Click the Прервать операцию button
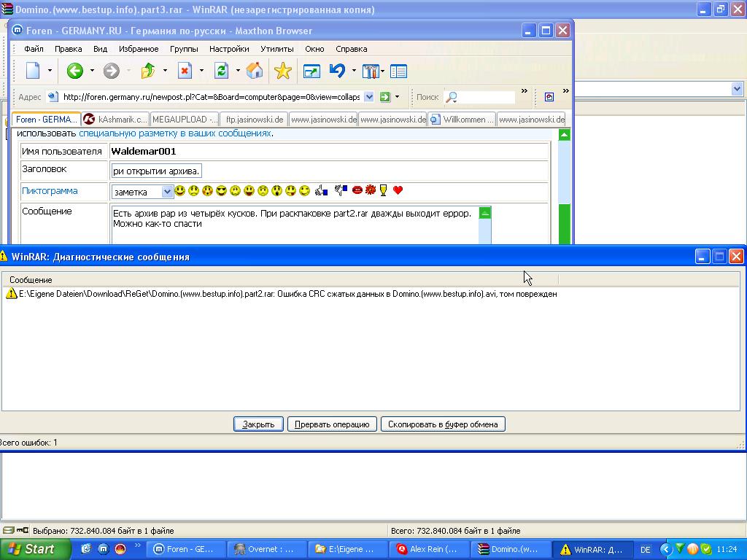 pyautogui.click(x=332, y=424)
